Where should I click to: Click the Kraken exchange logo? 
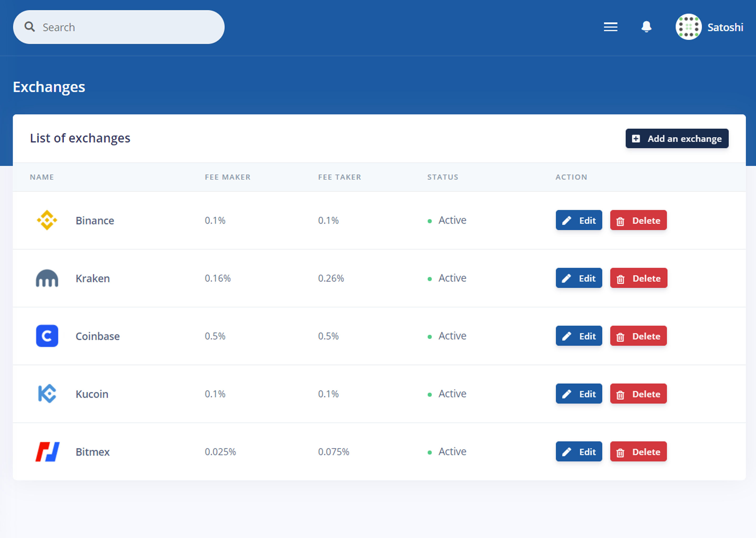pos(47,278)
